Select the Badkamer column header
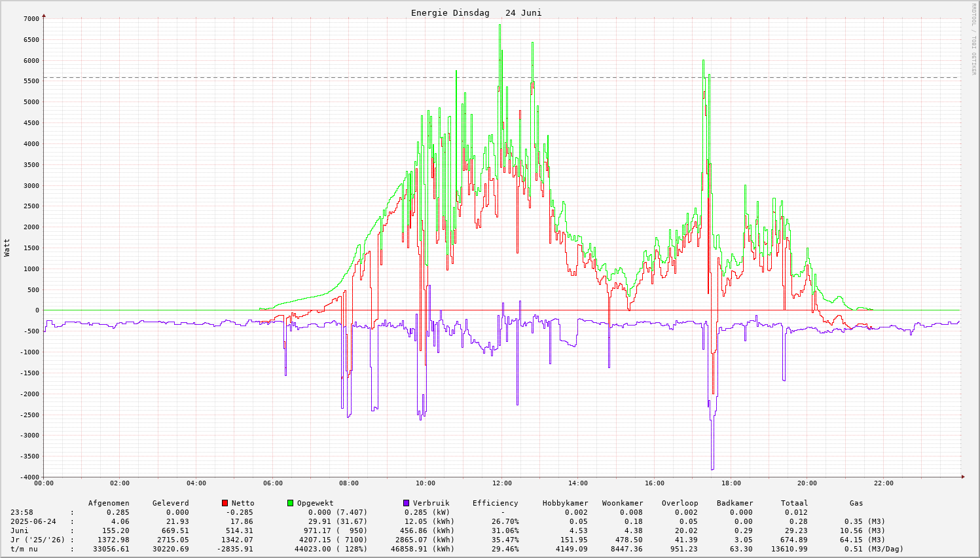The image size is (980, 558). pyautogui.click(x=735, y=503)
